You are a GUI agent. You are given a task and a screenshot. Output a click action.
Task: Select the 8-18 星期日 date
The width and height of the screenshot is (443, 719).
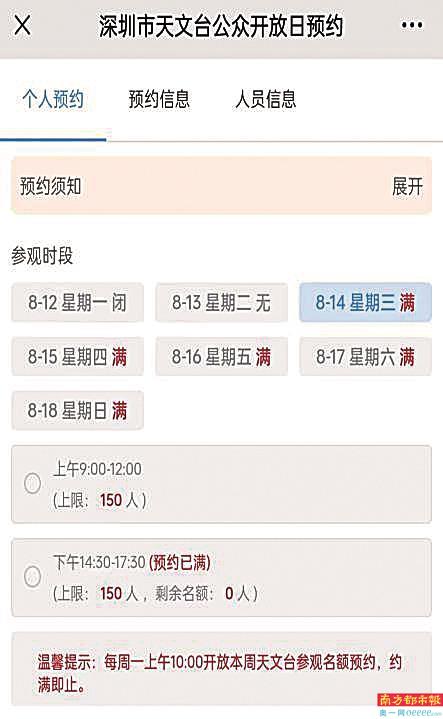pos(78,410)
